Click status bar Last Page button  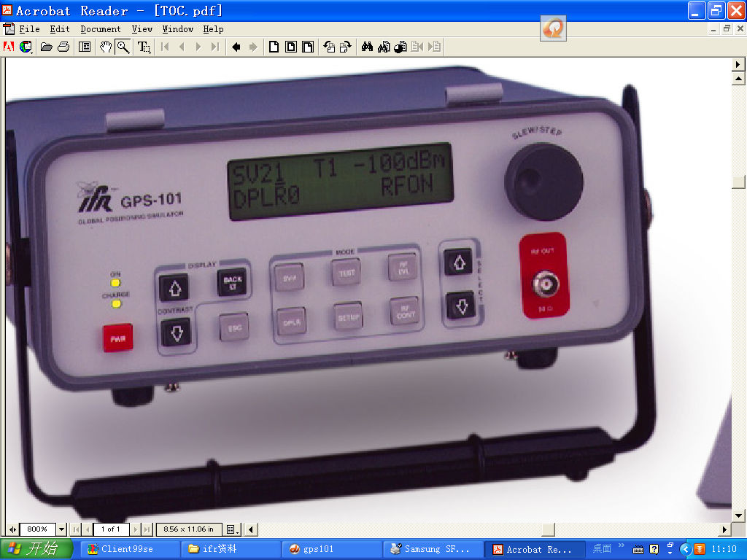(x=147, y=529)
